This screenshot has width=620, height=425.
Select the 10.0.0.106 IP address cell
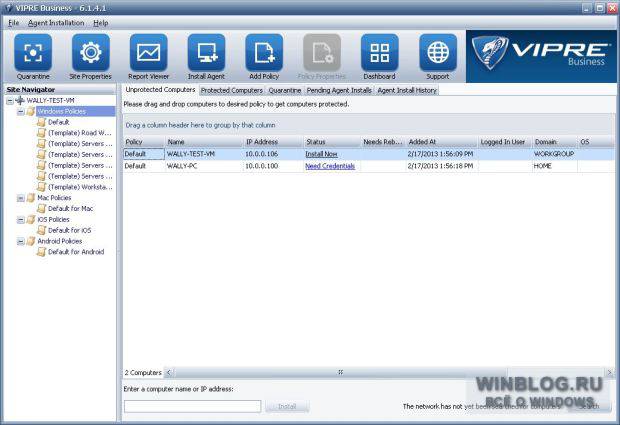(273, 154)
